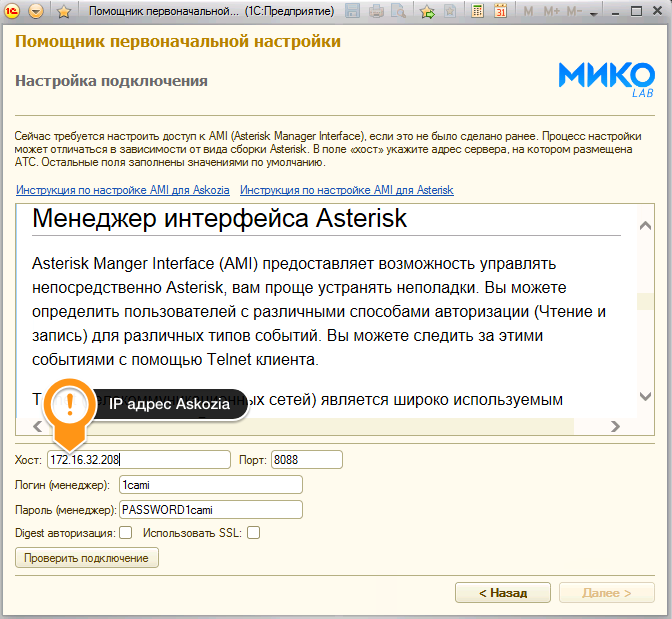Click the Проверить подключение button
Viewport: 672px width, 619px height.
point(87,558)
